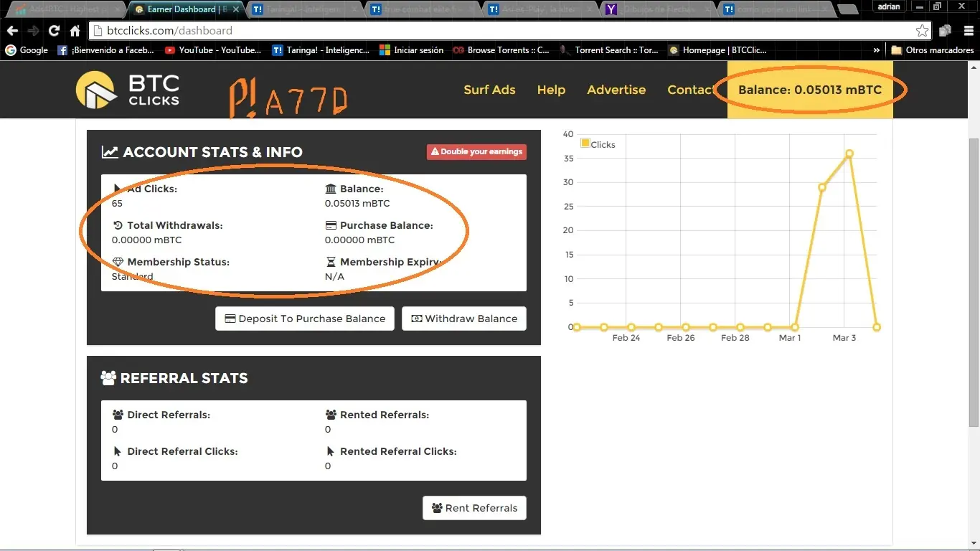Click the BTC Clicks logo
The height and width of the screenshot is (551, 980).
[x=128, y=90]
